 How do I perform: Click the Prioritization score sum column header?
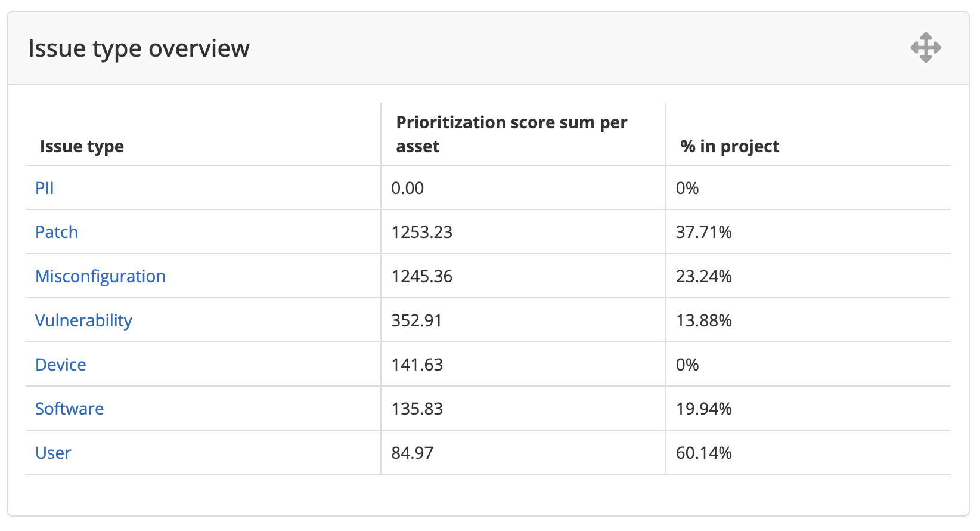[x=511, y=134]
